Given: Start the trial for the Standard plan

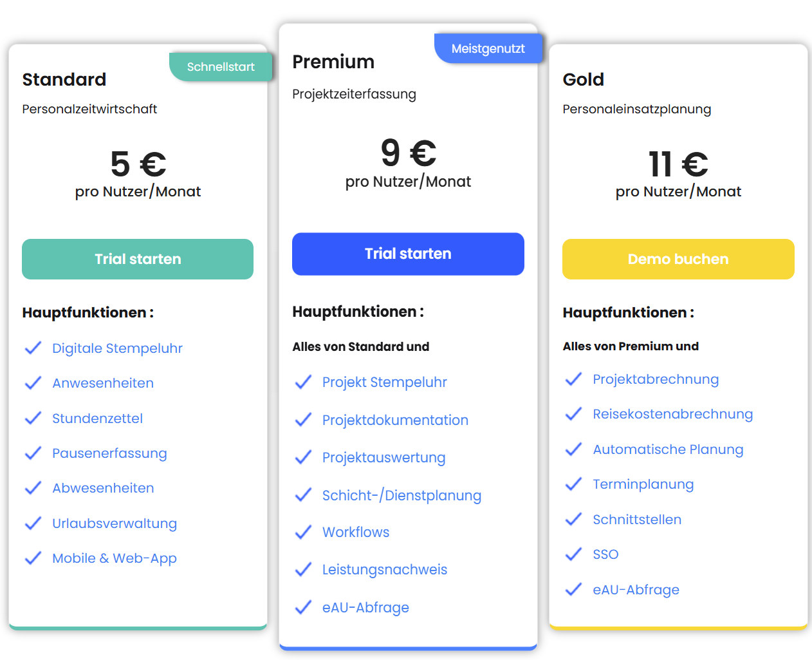Looking at the screenshot, I should pos(137,259).
